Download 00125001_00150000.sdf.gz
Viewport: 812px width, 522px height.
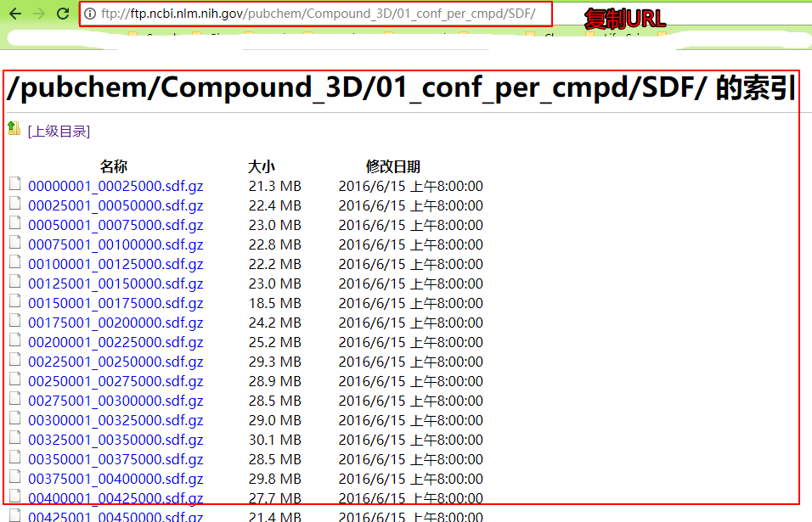point(116,284)
